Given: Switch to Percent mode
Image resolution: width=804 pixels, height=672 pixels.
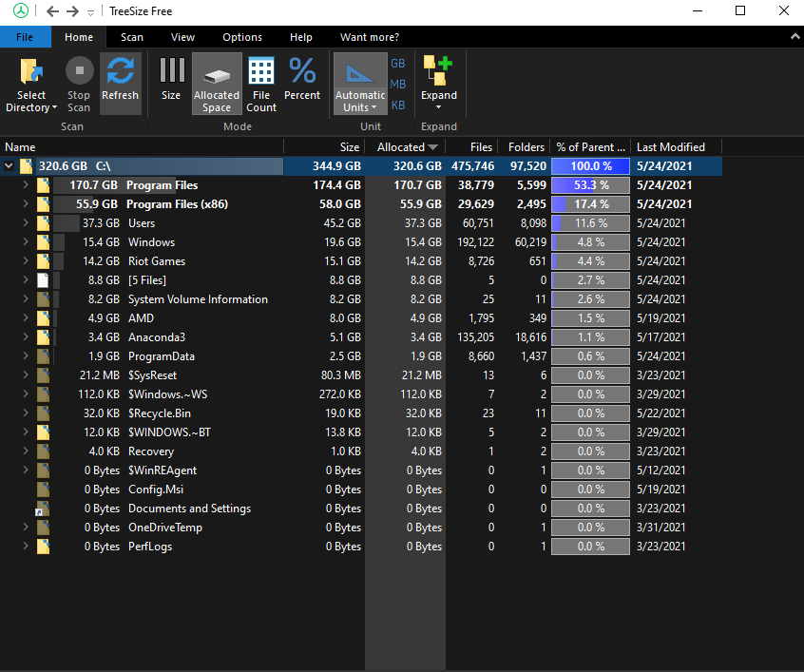Looking at the screenshot, I should point(302,83).
